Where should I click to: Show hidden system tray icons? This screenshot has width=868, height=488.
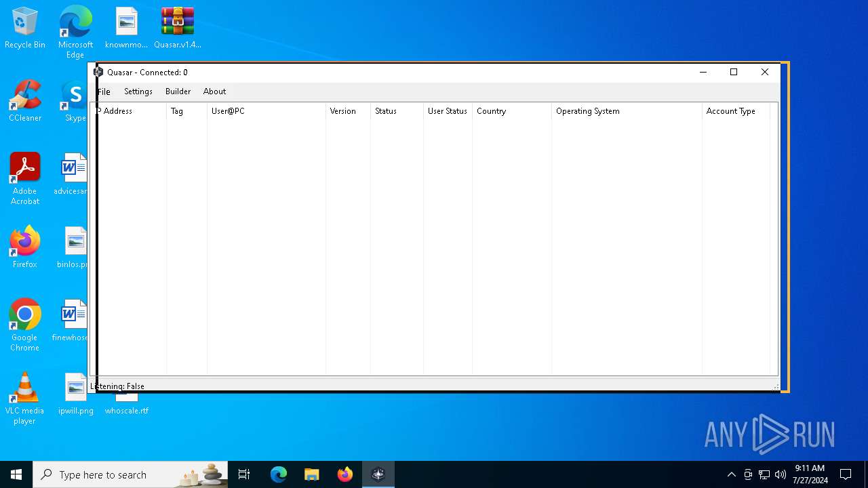pyautogui.click(x=731, y=474)
